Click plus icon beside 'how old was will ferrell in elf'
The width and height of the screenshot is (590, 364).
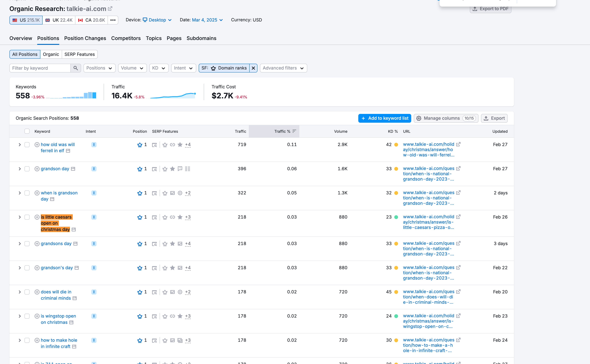[x=37, y=145]
